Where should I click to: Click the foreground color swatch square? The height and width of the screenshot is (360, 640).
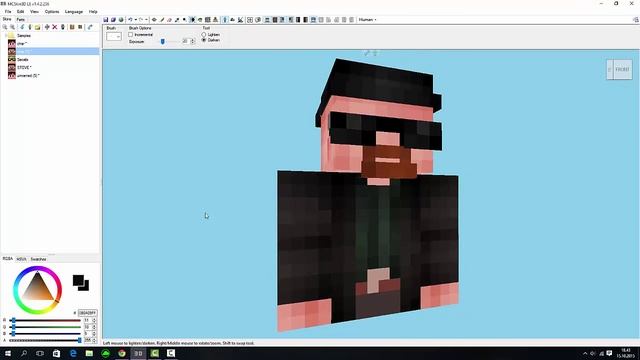click(x=78, y=280)
